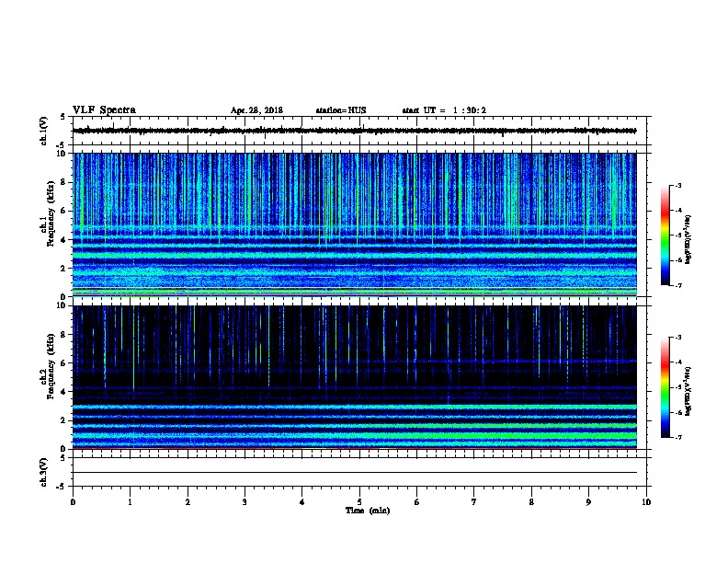Click time axis tick label "7"
Image resolution: width=728 pixels, height=563 pixels.
(474, 502)
